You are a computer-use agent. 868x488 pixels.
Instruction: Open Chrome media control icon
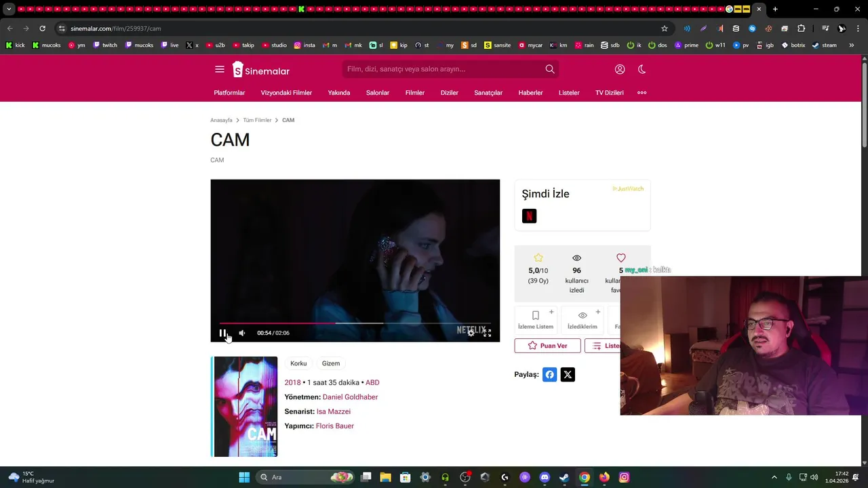[825, 28]
